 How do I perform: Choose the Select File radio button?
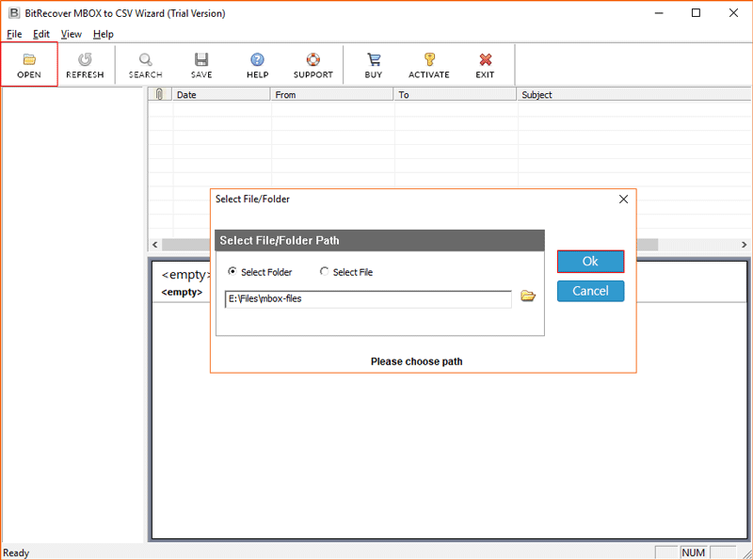[x=324, y=271]
